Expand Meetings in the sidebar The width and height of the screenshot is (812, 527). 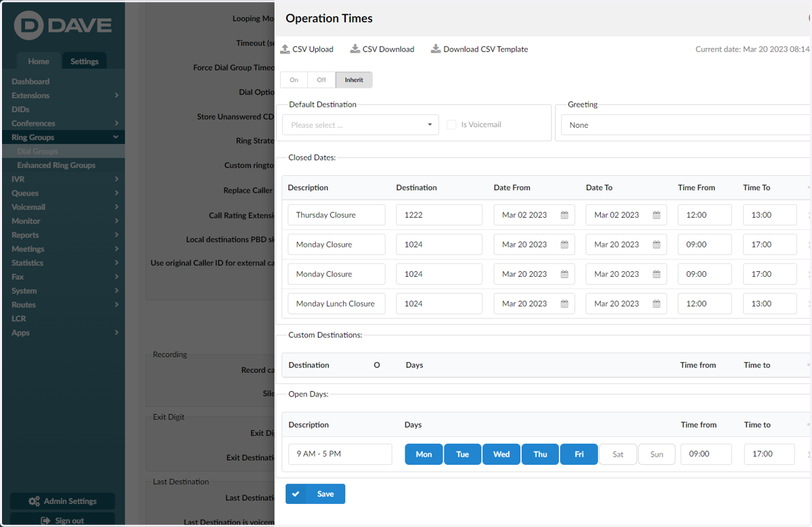116,249
